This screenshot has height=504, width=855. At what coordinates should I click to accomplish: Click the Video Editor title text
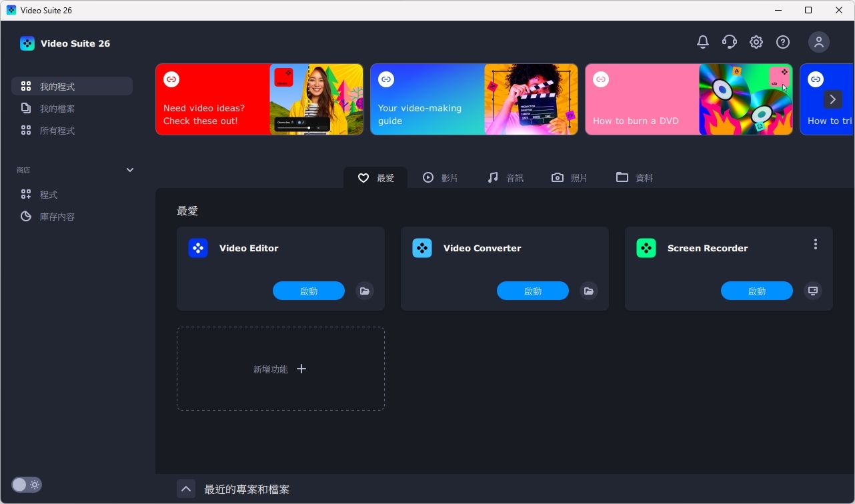pos(249,248)
